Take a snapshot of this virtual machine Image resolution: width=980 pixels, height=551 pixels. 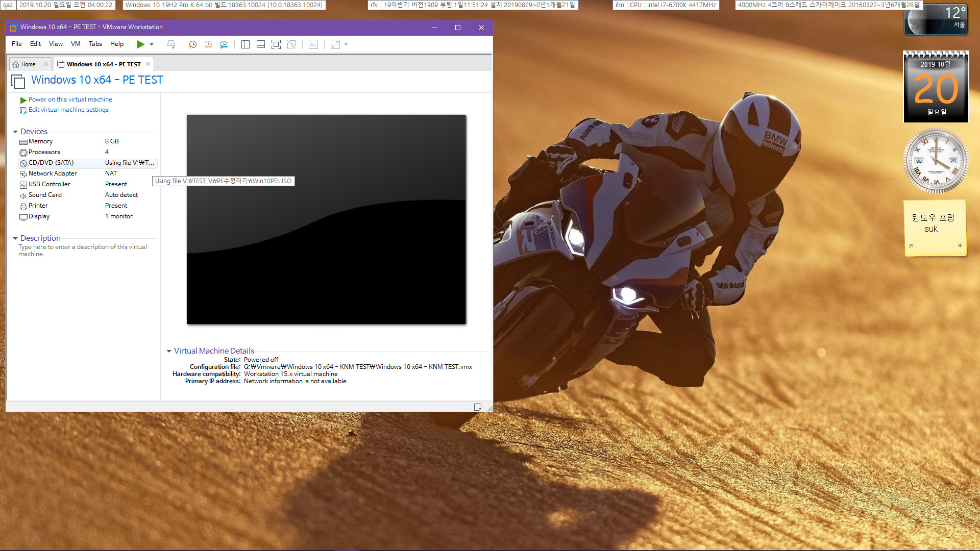click(x=192, y=44)
